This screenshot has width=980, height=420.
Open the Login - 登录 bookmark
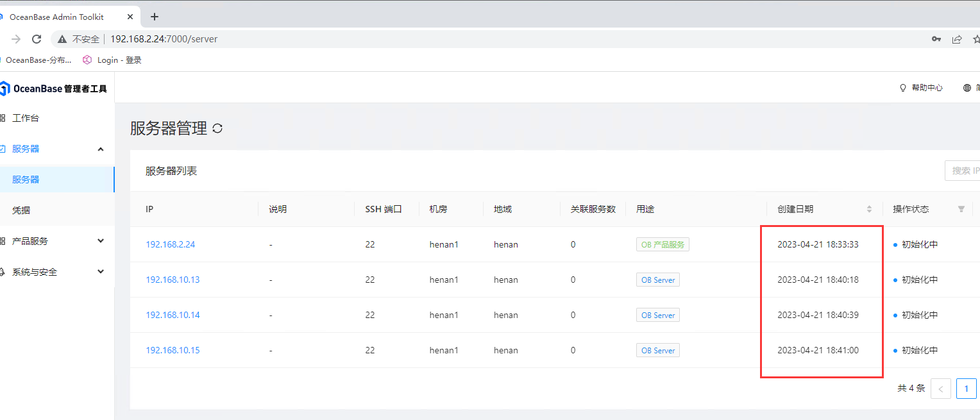point(112,60)
